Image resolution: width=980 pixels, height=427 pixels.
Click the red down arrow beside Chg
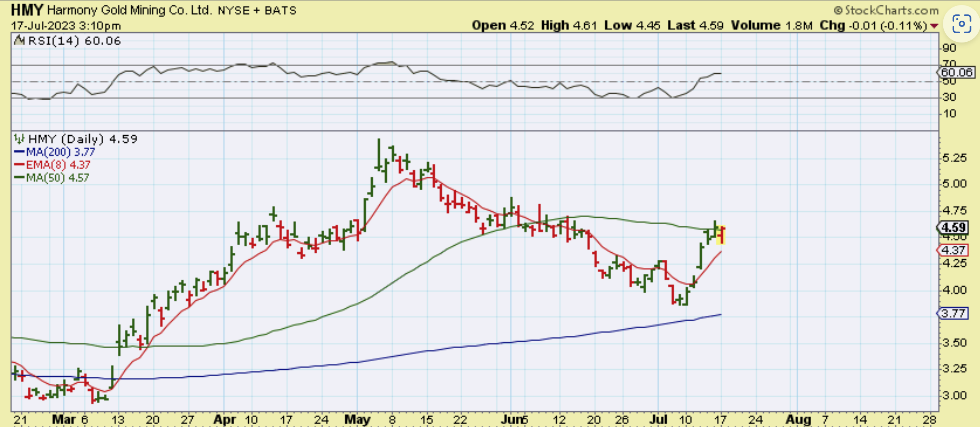pyautogui.click(x=934, y=26)
